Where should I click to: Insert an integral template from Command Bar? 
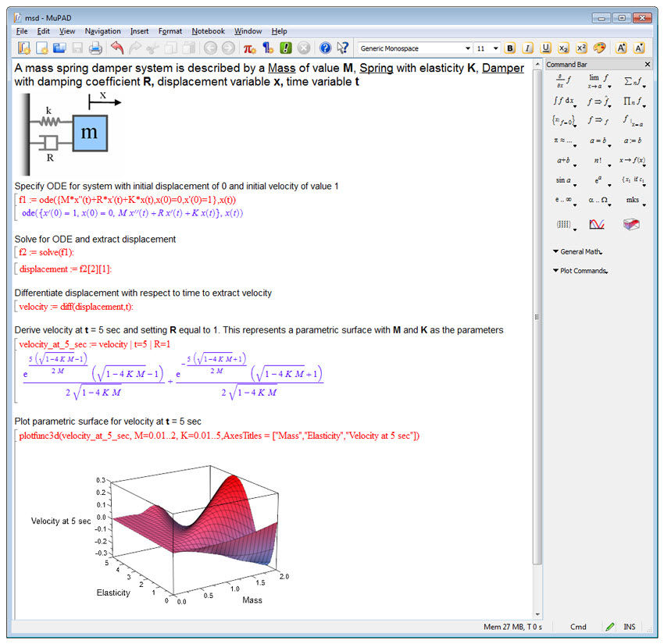[562, 100]
